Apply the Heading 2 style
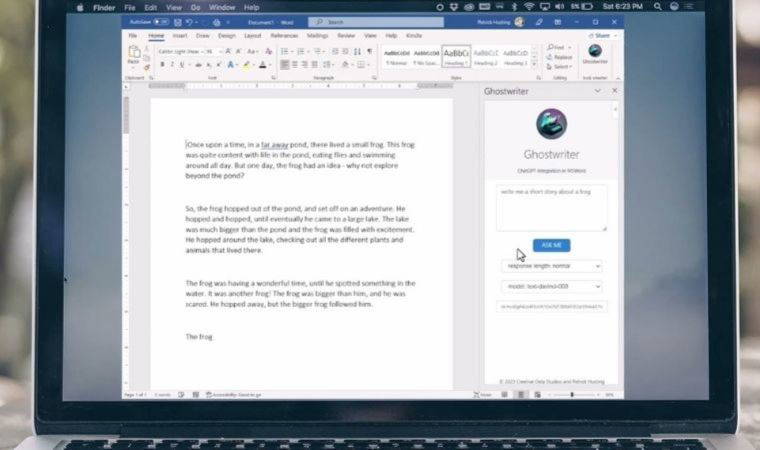The width and height of the screenshot is (760, 450). click(x=486, y=57)
